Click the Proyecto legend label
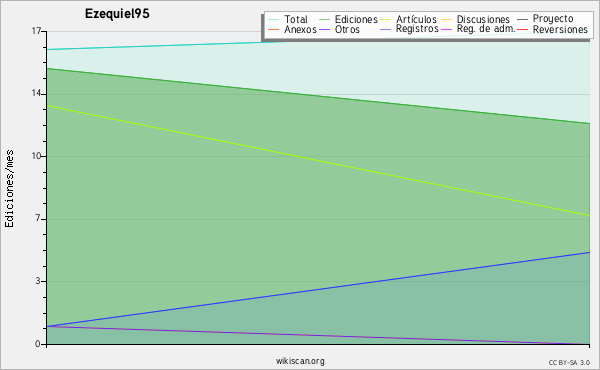 [x=553, y=19]
